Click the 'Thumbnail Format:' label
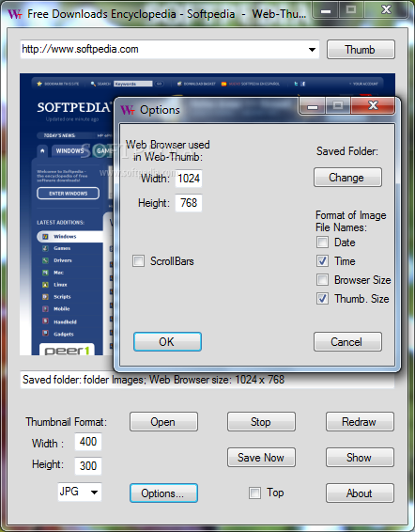Screen dimensions: 415x532 (66, 422)
